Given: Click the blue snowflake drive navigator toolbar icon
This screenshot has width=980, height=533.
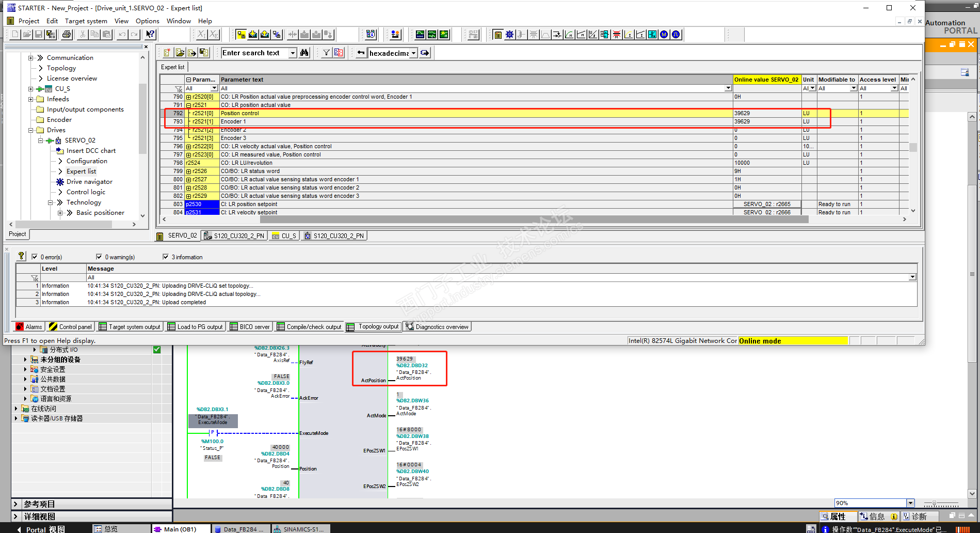Looking at the screenshot, I should point(510,35).
